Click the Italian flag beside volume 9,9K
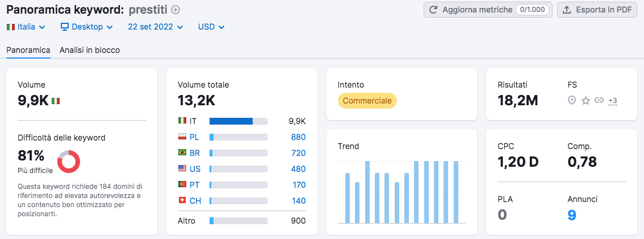The image size is (644, 239). click(x=56, y=101)
